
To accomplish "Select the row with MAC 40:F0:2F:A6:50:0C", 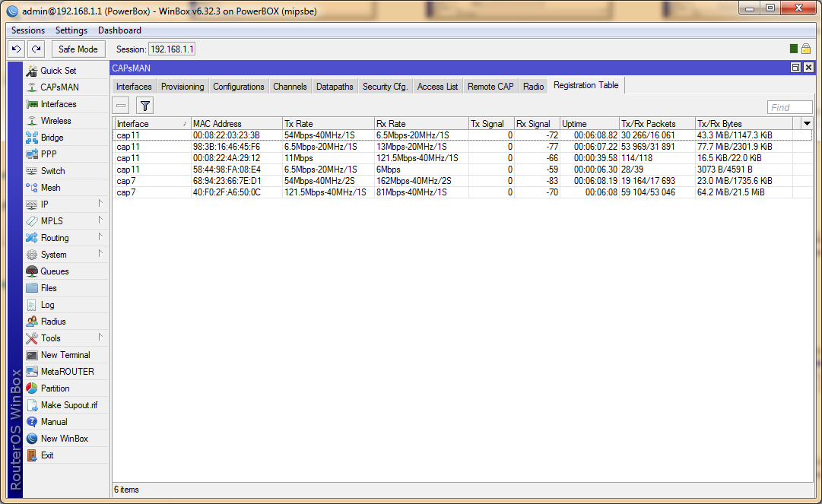I will point(227,192).
